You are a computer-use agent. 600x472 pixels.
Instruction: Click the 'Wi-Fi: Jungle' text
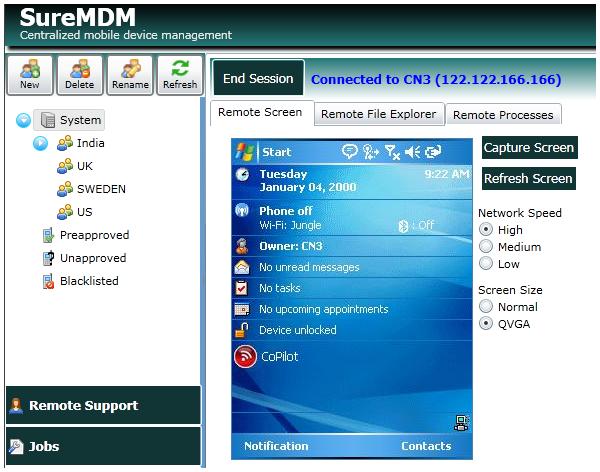click(290, 225)
